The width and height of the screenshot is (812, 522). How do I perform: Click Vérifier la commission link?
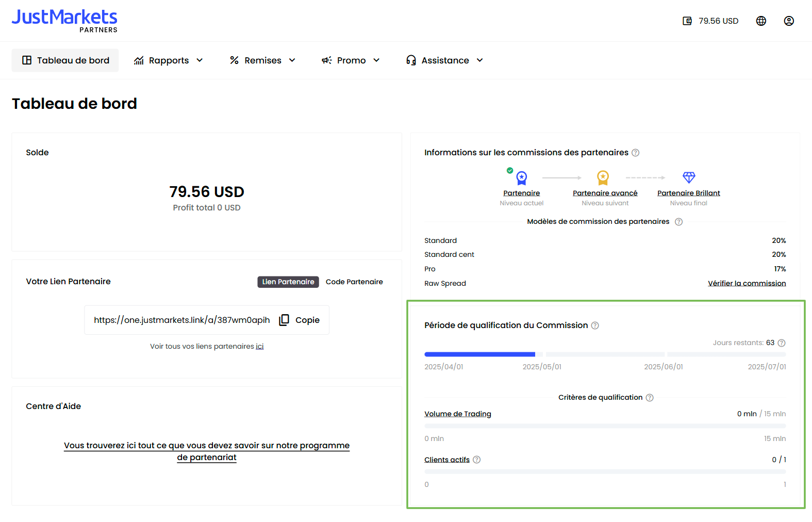[747, 283]
